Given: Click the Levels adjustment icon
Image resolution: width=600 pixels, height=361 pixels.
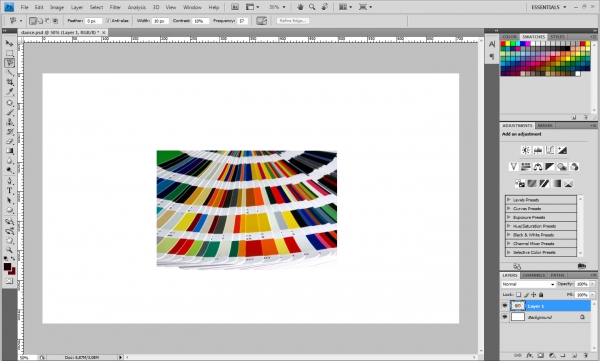Looking at the screenshot, I should pos(538,150).
